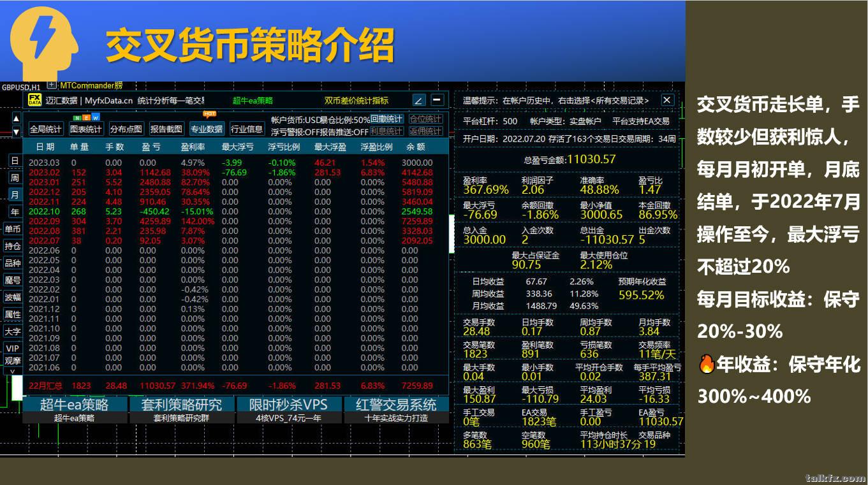Select the 周 weekly period button
This screenshot has width=868, height=485.
coord(15,177)
